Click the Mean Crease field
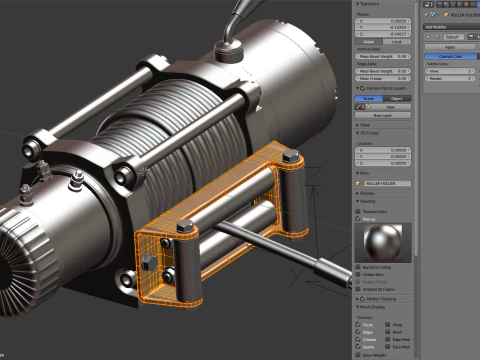 tap(383, 78)
